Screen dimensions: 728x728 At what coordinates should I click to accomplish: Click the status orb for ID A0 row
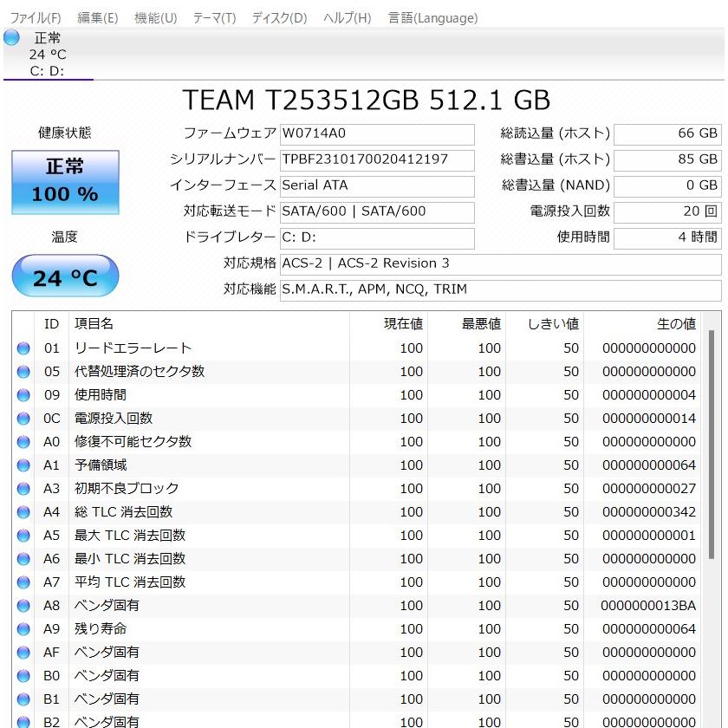[23, 442]
